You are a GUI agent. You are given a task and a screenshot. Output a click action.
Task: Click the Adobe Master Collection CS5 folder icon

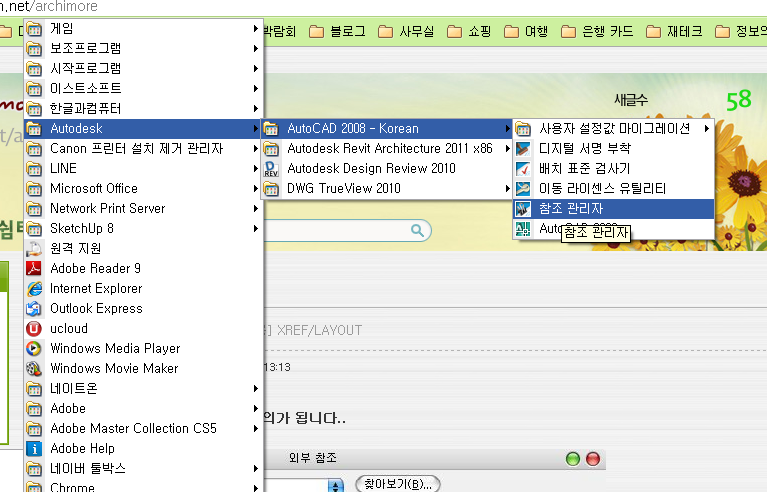[34, 429]
